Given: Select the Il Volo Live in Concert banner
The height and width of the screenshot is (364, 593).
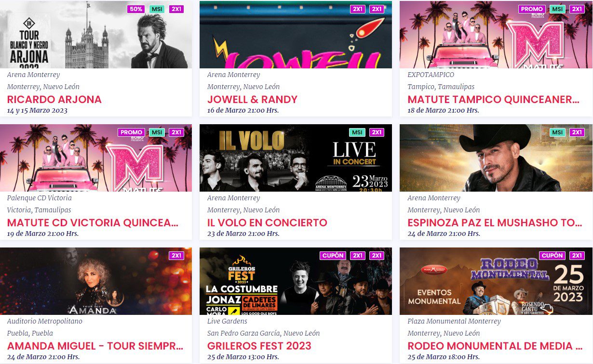Looking at the screenshot, I should 296,158.
